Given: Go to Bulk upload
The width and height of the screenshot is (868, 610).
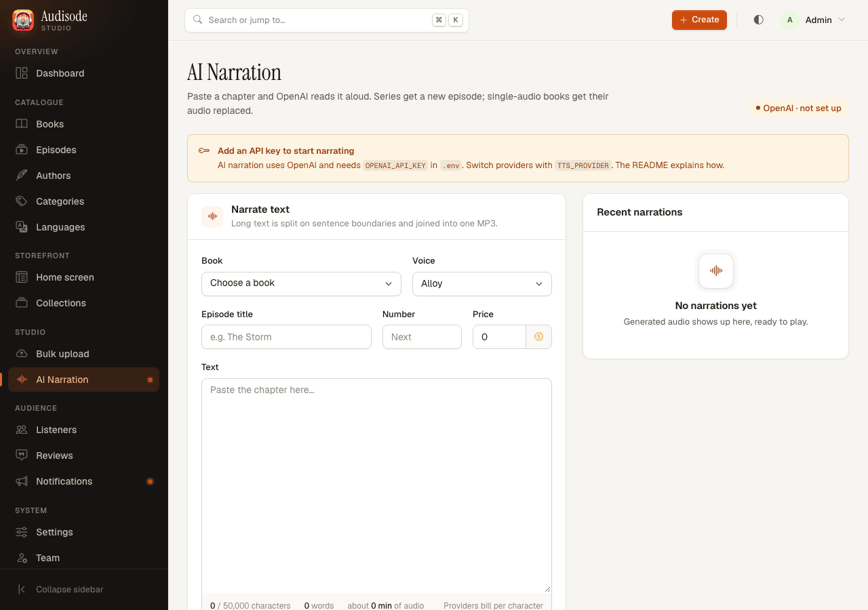Looking at the screenshot, I should tap(84, 354).
